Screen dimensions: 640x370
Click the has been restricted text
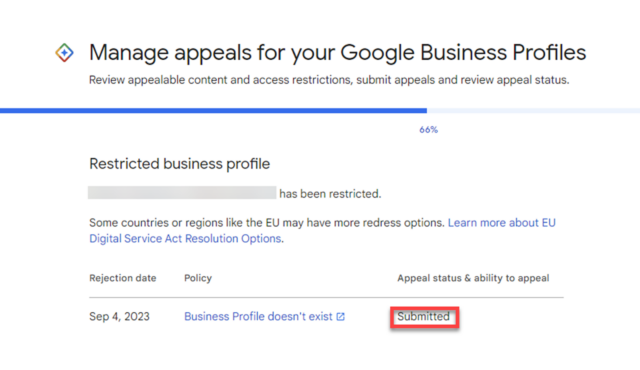(x=330, y=194)
